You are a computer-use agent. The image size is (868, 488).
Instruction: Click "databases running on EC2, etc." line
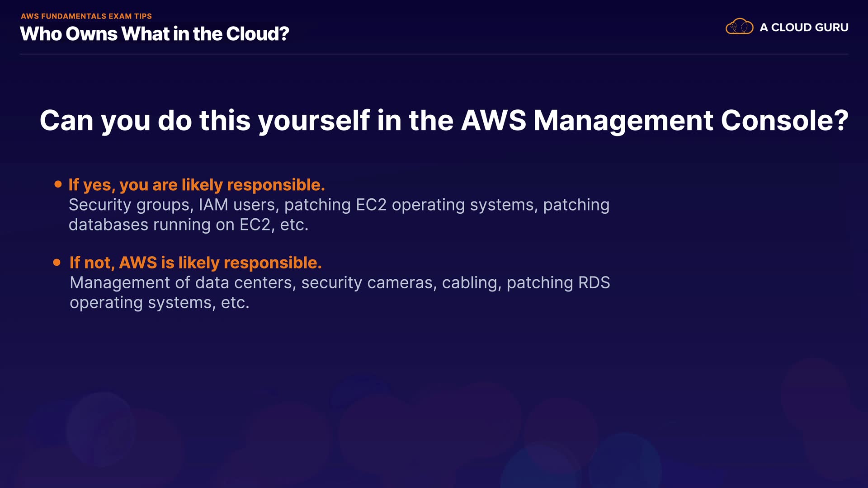tap(188, 225)
